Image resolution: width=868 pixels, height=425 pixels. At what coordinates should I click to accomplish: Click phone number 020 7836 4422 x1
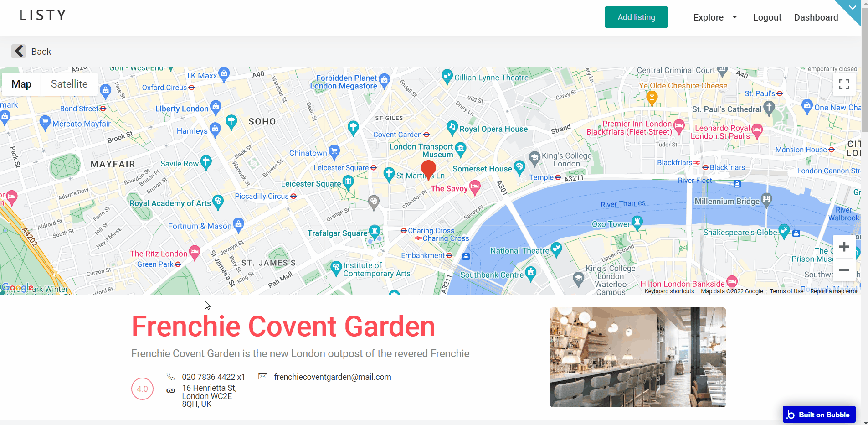tap(213, 377)
